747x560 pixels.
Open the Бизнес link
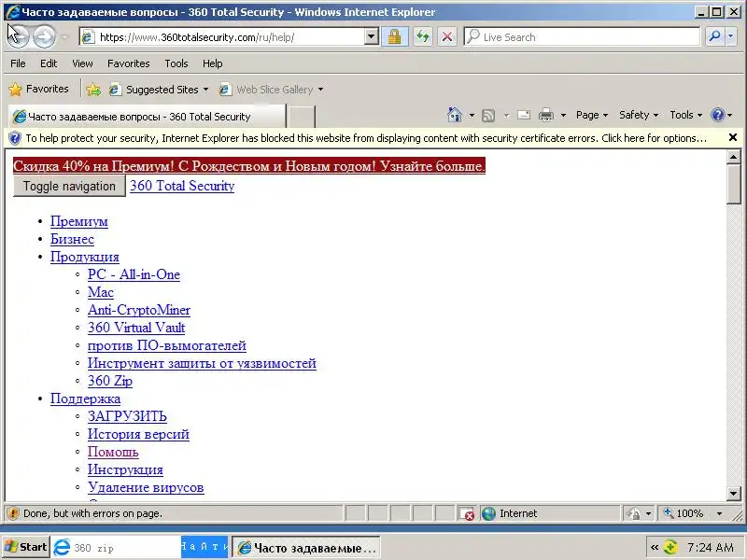point(72,239)
